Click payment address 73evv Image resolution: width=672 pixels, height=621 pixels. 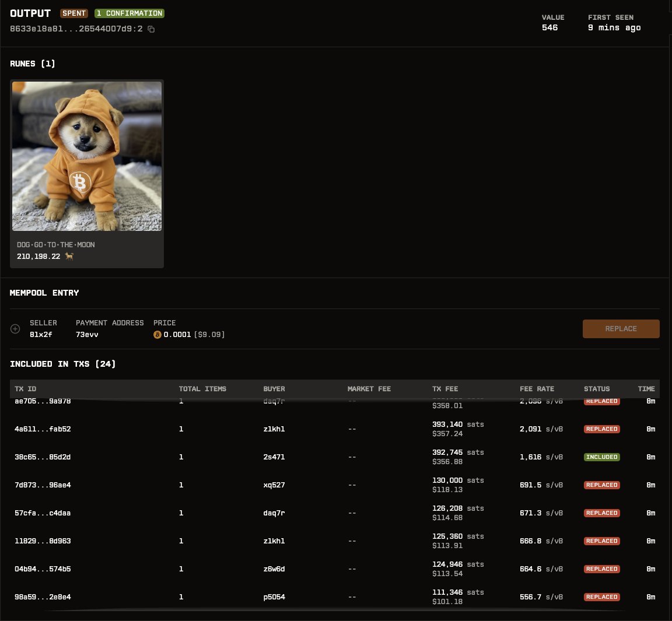point(87,335)
